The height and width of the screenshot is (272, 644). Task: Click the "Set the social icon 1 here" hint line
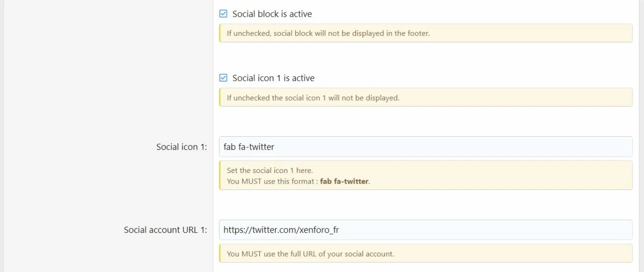[269, 170]
